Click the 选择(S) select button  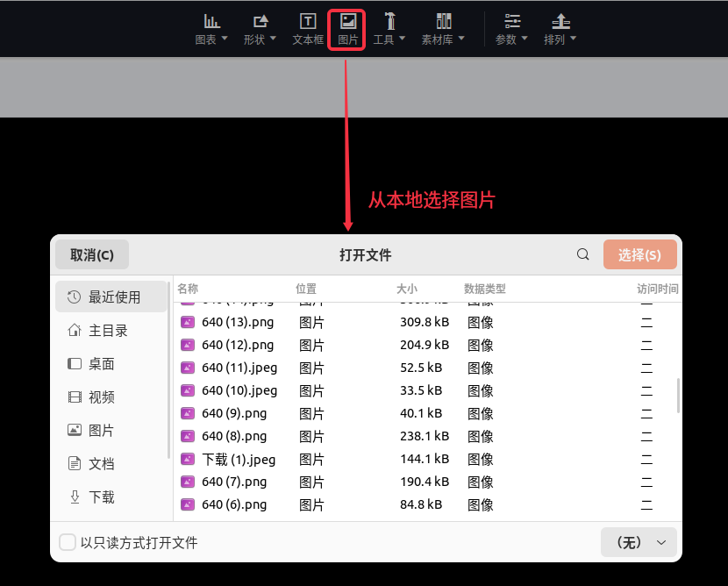point(639,254)
